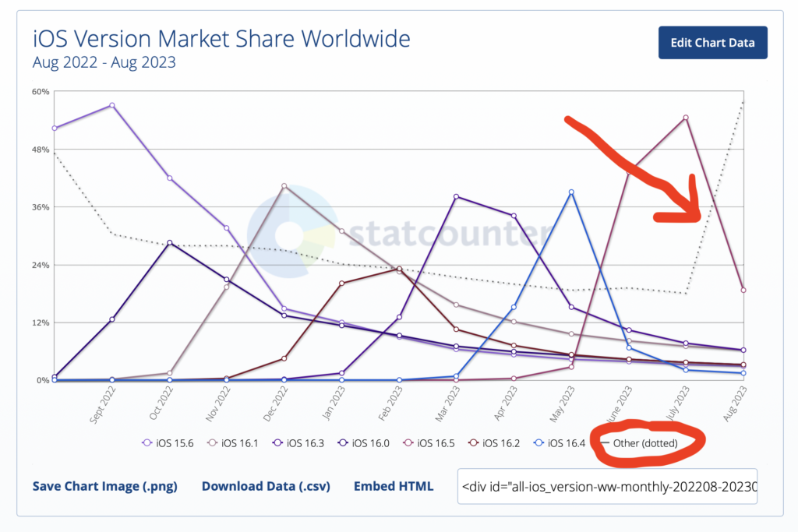Click the 24% y-axis label
The image size is (798, 532).
41,265
